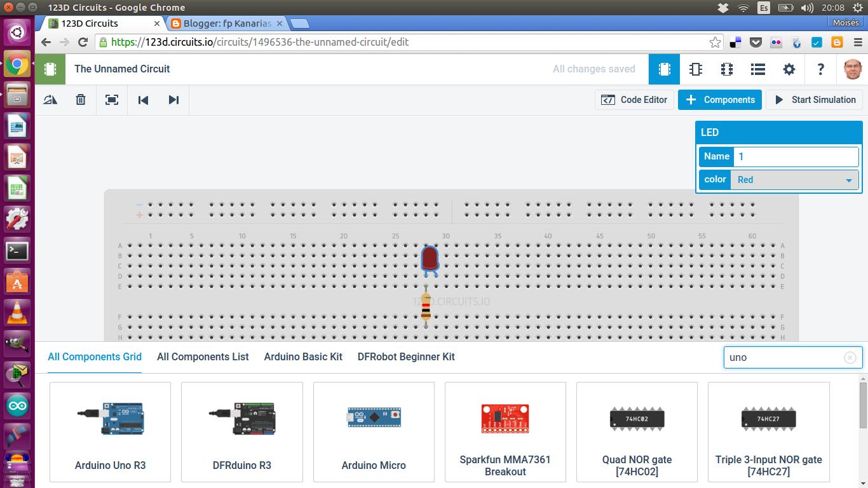
Task: Undo the last circuit change
Action: 142,100
